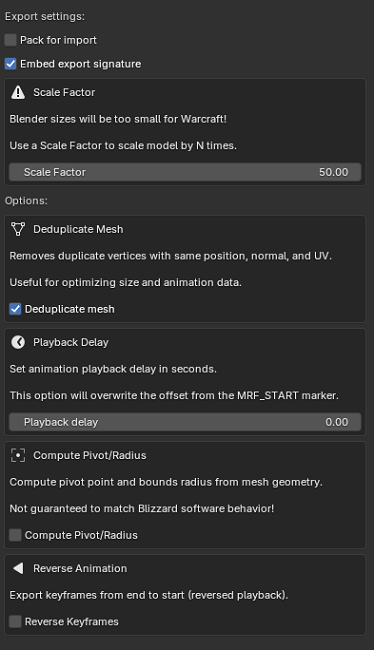Click the Compute Pivot/Radius target icon

18,455
